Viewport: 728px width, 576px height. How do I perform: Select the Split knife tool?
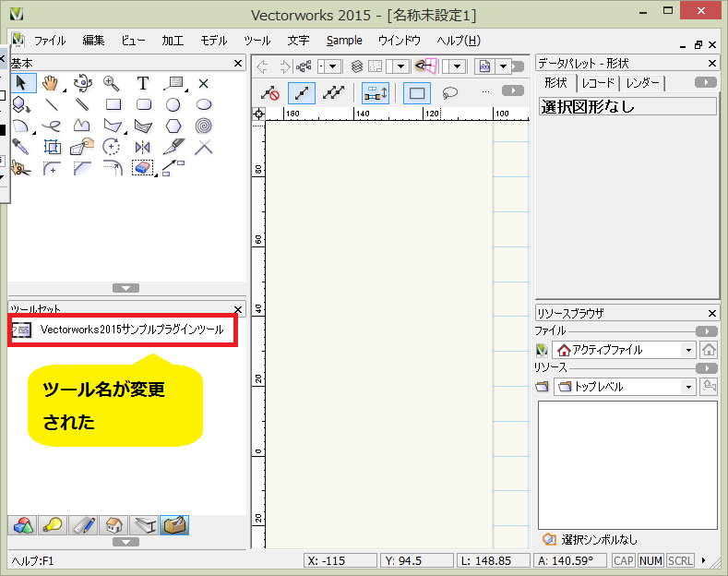click(173, 147)
